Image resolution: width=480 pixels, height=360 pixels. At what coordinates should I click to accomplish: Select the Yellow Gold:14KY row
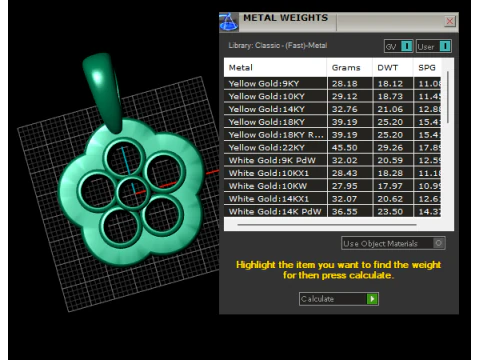332,109
